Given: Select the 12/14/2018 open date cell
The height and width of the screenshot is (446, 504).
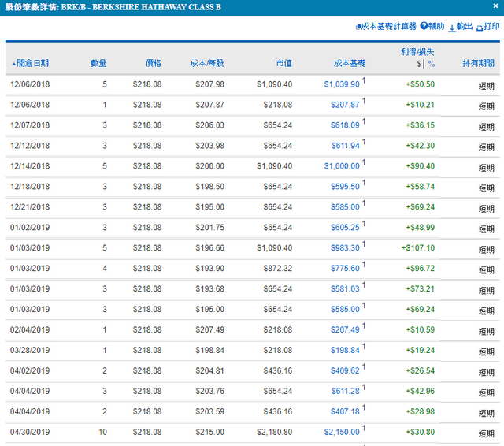Looking at the screenshot, I should click(30, 166).
